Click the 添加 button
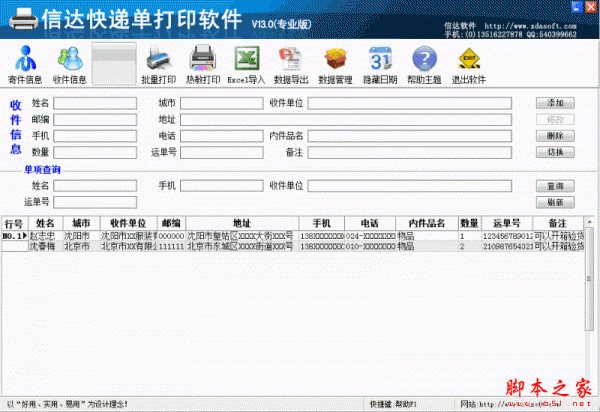 [x=555, y=103]
